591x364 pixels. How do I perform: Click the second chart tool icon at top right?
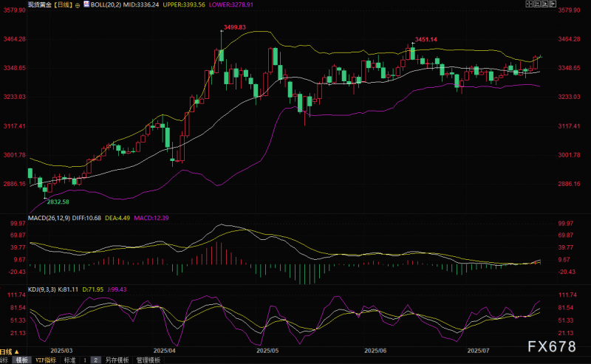pos(537,4)
